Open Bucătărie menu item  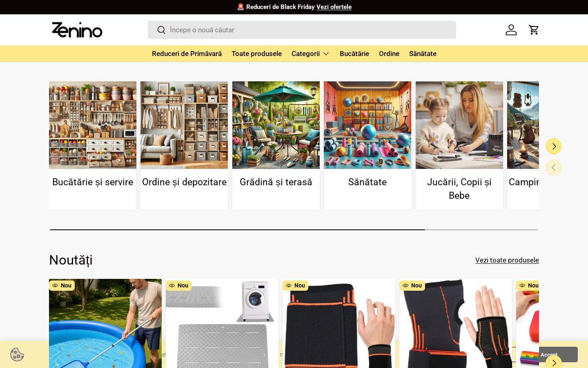354,54
